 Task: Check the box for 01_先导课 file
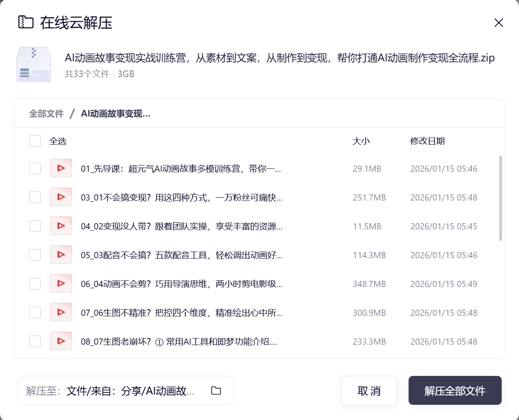coord(35,168)
